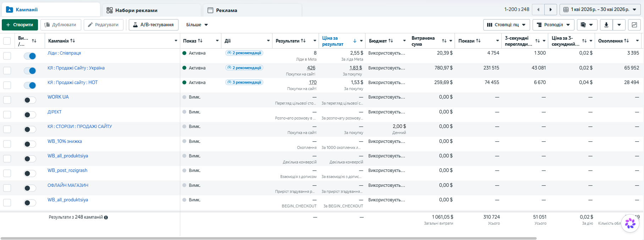Open the Розподіл breakdown dropdown

(x=554, y=25)
